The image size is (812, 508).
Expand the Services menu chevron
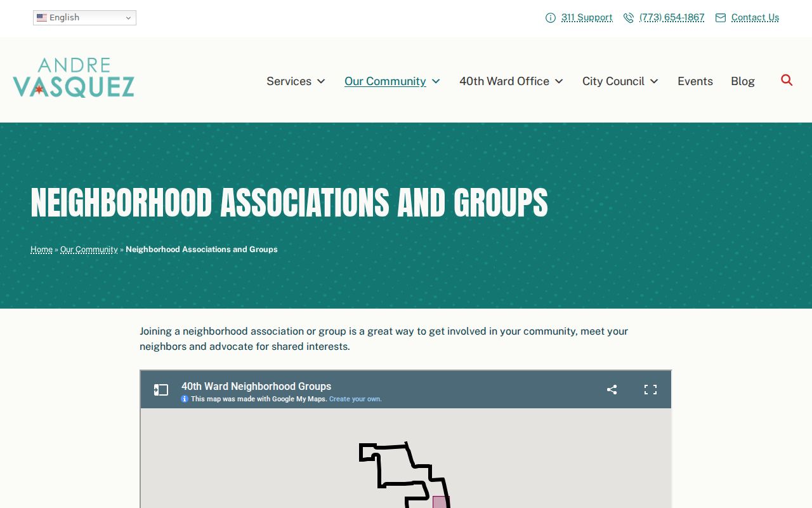point(321,81)
